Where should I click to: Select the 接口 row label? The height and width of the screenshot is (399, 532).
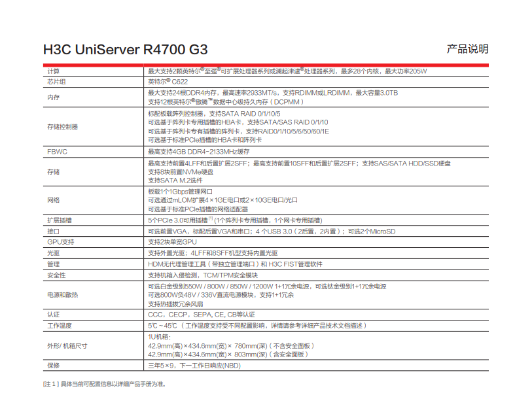[53, 232]
